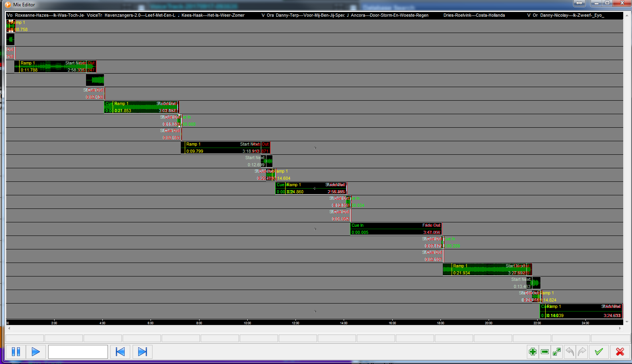632x364 pixels.
Task: Click the 22:00 mark on the timeline ruler
Action: tap(537, 323)
